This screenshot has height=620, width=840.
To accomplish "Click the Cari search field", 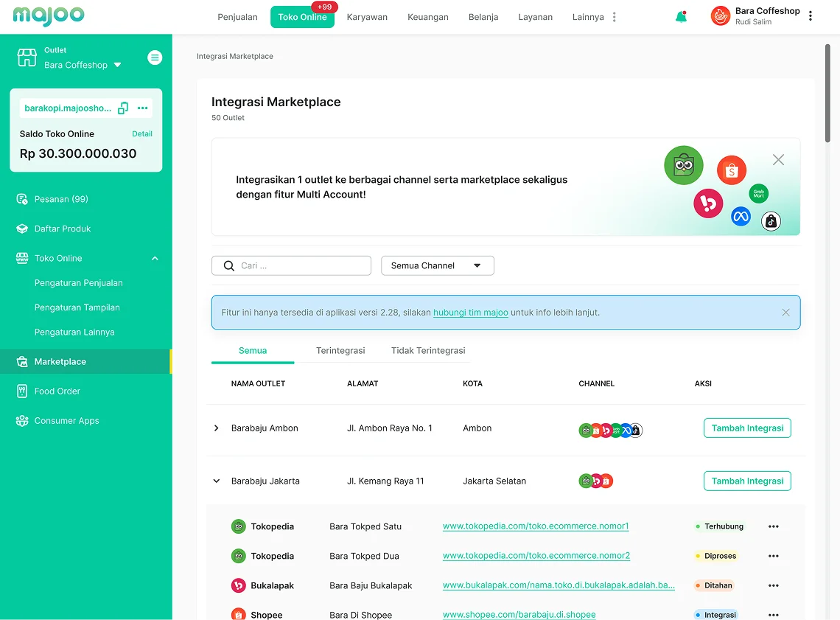I will (291, 265).
